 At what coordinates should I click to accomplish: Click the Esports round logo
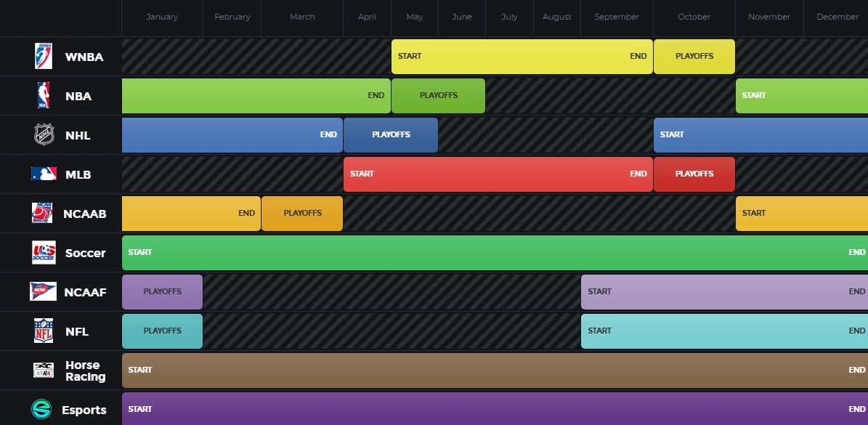click(x=41, y=410)
